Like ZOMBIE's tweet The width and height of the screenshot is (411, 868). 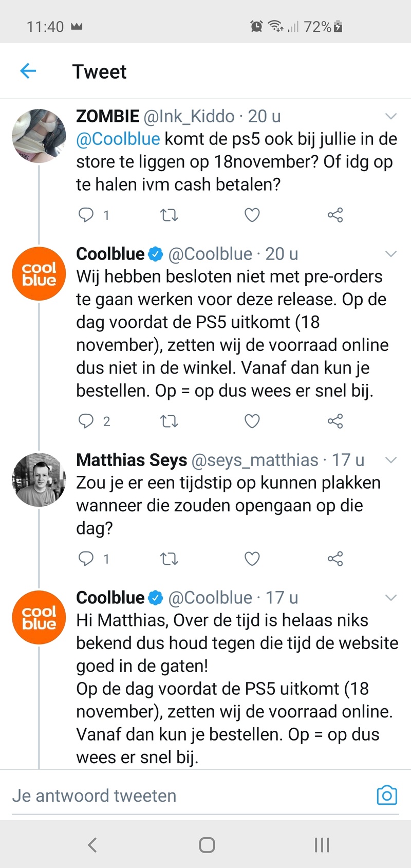point(252,215)
